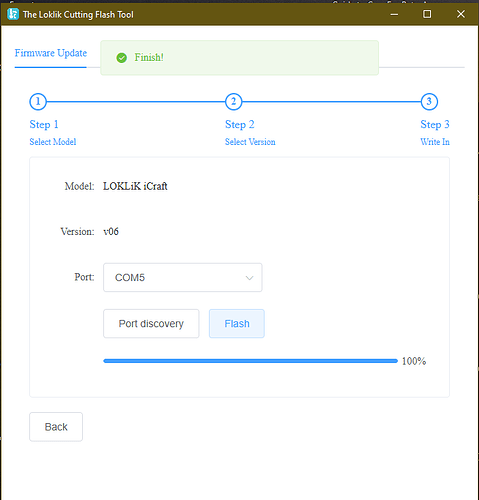This screenshot has width=479, height=500.
Task: Select the Step 1 circle marker
Action: (38, 102)
